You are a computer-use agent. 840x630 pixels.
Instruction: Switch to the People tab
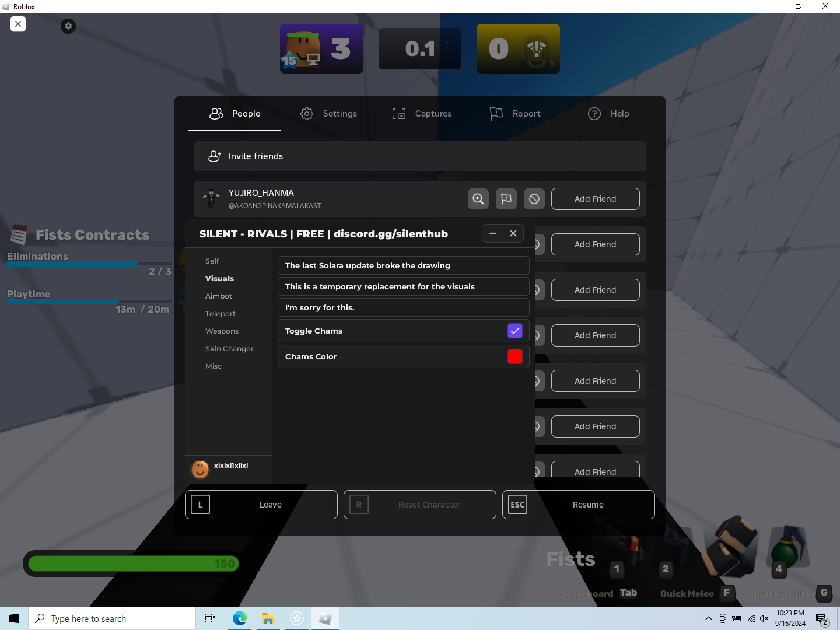pyautogui.click(x=235, y=114)
